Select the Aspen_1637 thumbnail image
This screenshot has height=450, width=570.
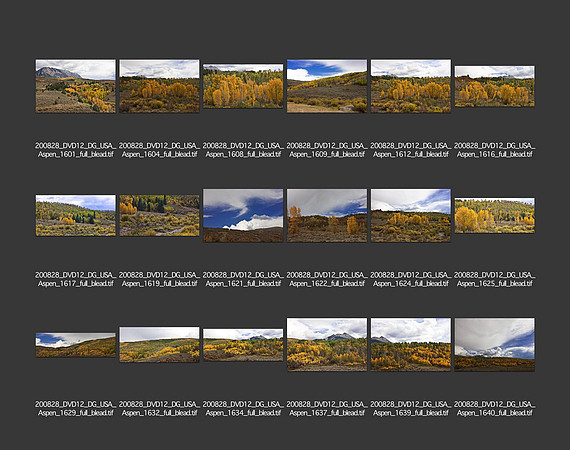coord(327,345)
